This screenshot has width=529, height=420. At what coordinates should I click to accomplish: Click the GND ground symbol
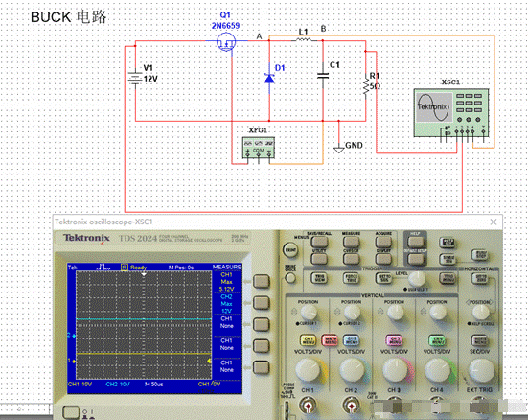[x=339, y=149]
